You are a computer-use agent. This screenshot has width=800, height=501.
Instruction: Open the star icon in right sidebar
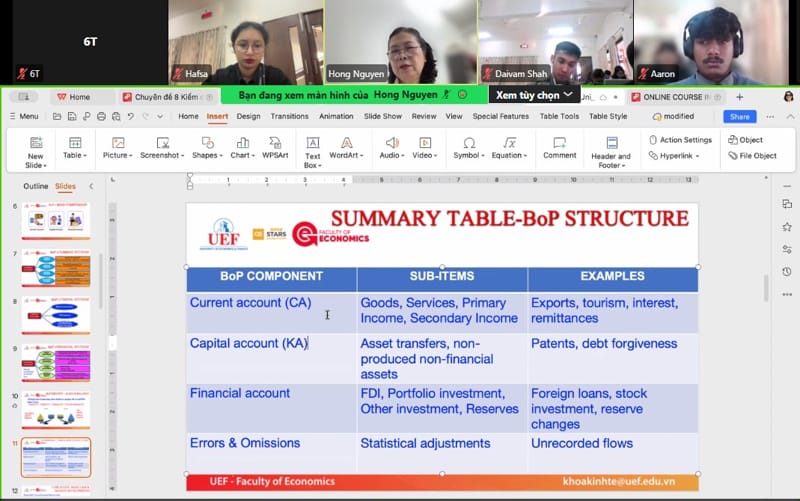pyautogui.click(x=787, y=227)
